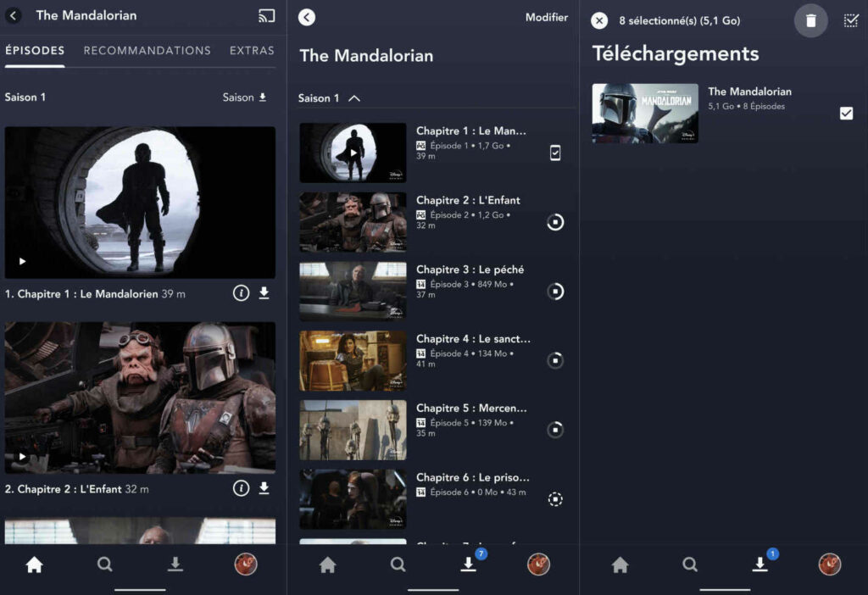
Task: Pause download of Chapitre 4 : Le sanct...
Action: [x=555, y=360]
